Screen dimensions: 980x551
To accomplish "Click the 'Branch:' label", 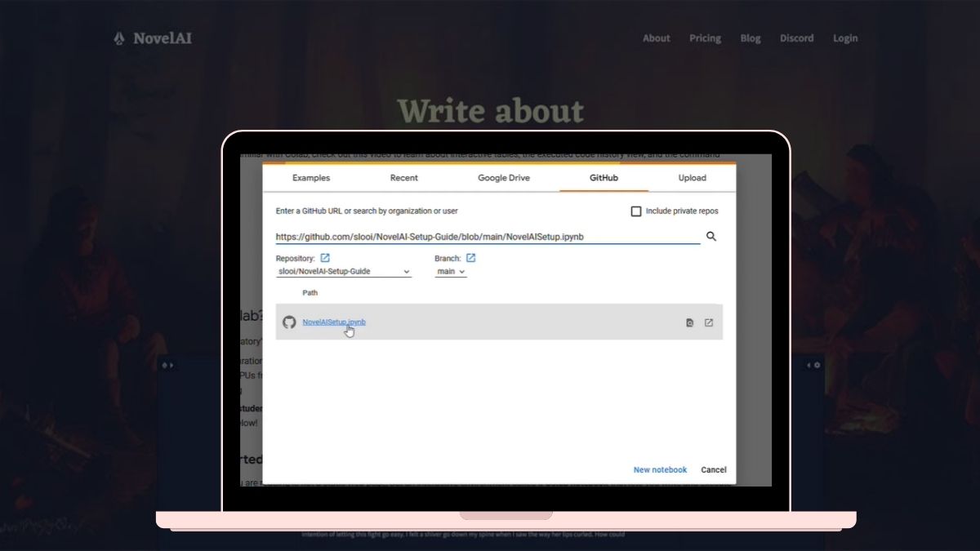I will [x=448, y=259].
